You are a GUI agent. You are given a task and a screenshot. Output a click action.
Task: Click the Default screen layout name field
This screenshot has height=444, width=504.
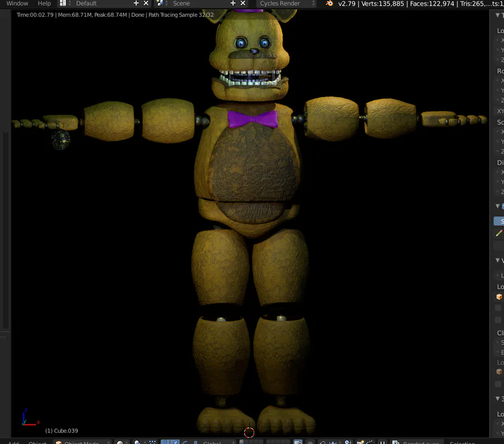102,3
